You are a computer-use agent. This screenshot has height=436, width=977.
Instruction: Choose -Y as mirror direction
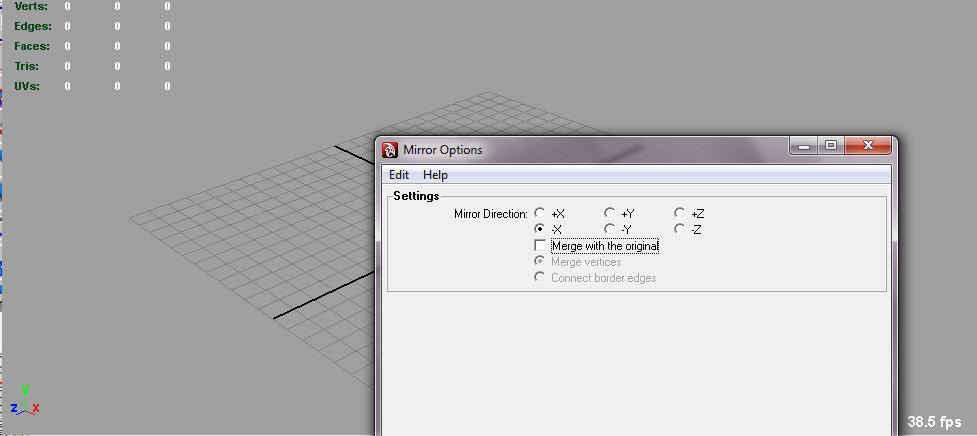tap(609, 229)
